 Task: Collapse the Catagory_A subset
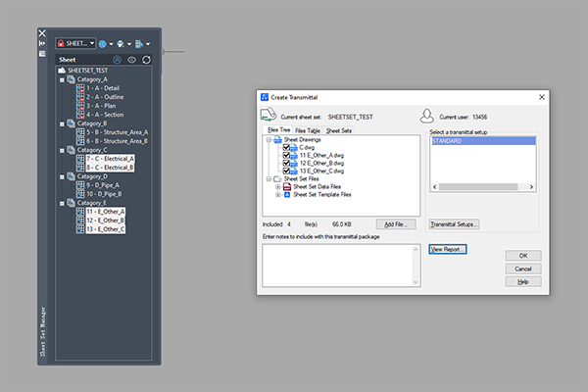tap(62, 80)
